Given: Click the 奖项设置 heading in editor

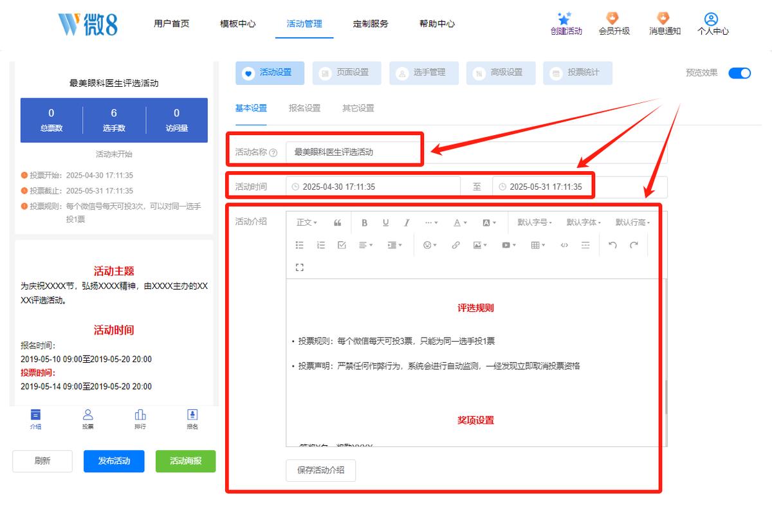Looking at the screenshot, I should tap(475, 421).
